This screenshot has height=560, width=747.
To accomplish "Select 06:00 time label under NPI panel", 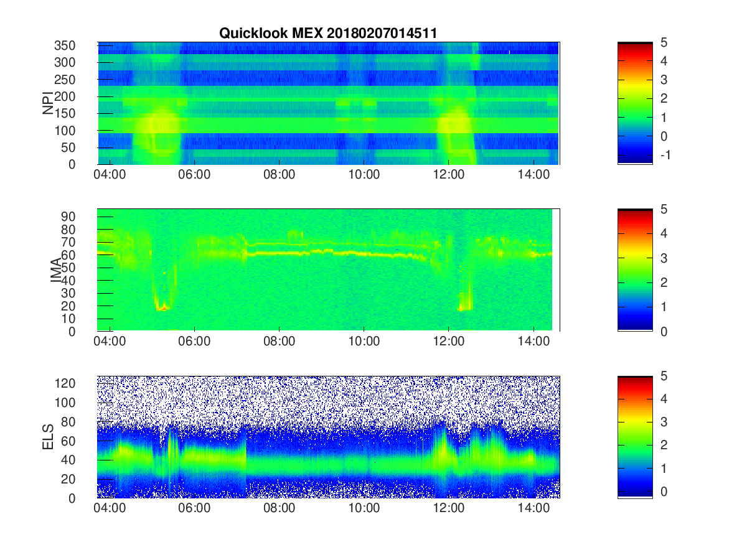I will pos(195,175).
